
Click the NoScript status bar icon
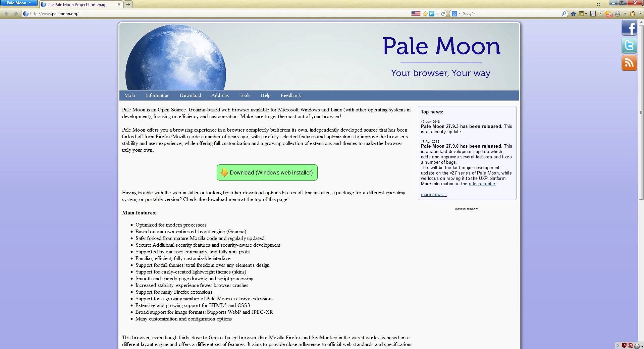pos(630,345)
